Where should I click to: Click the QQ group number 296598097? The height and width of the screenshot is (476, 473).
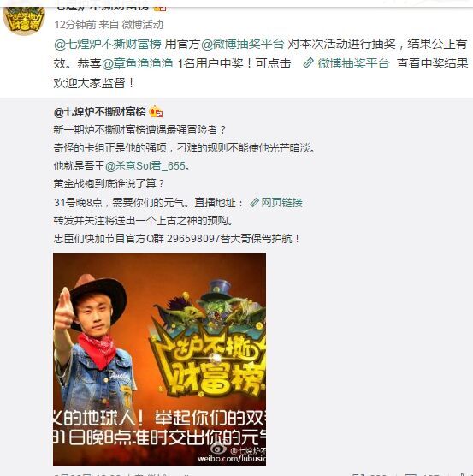click(x=193, y=239)
